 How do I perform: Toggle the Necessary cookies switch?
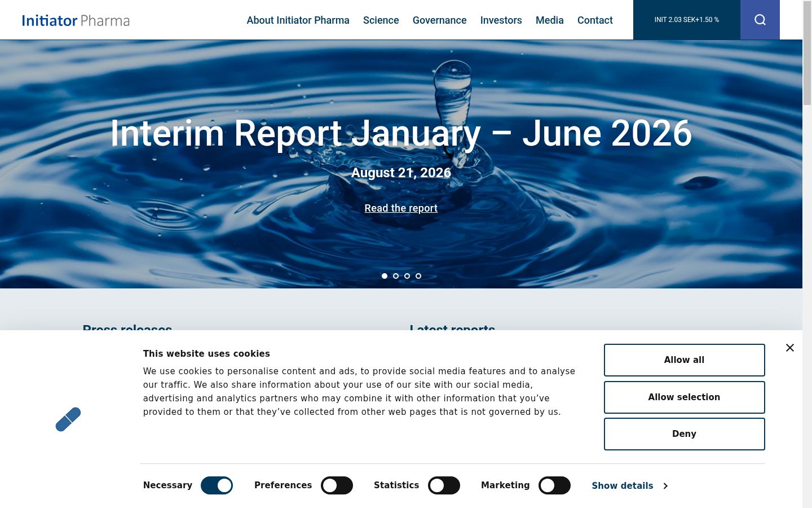[x=217, y=485]
